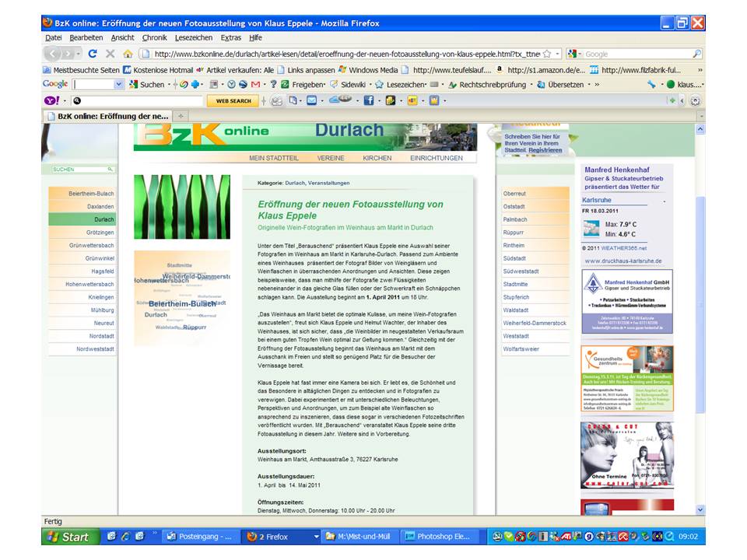747x560 pixels.
Task: Open the Google toolbar search history dropdown
Action: click(119, 84)
